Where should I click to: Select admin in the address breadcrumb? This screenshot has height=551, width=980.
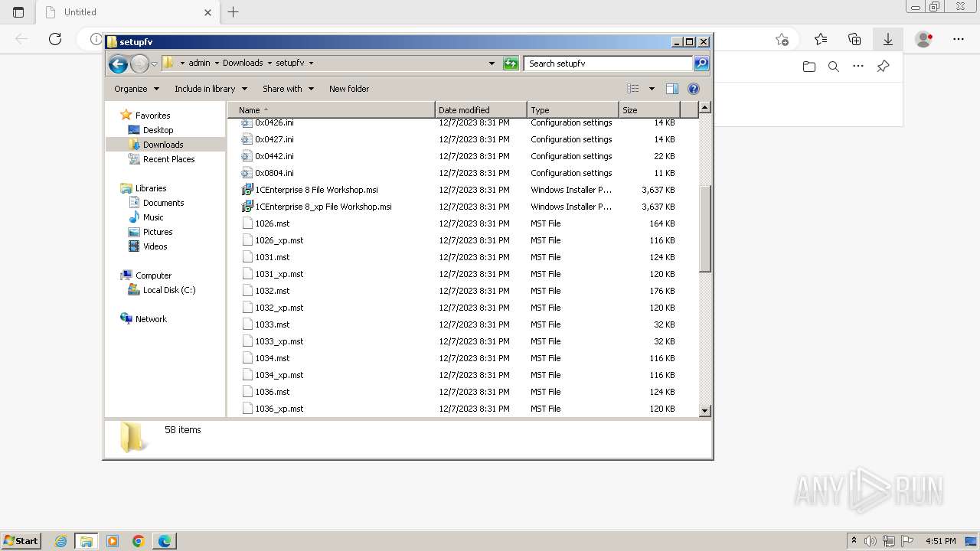tap(199, 63)
